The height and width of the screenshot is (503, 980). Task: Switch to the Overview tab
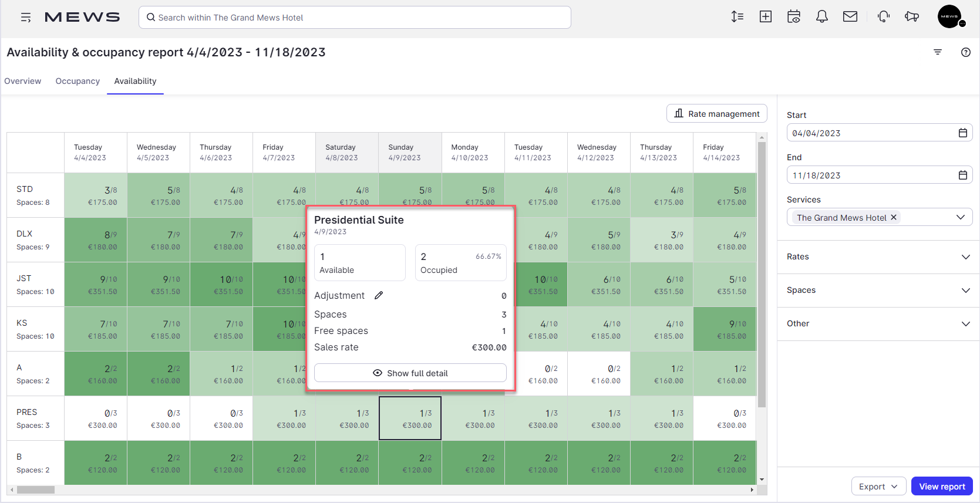pyautogui.click(x=23, y=81)
